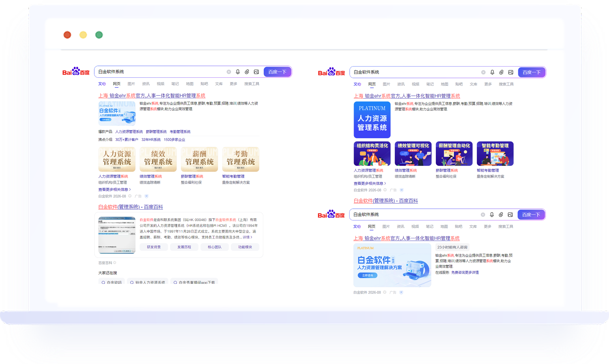Clear the query with X in upper-right search bar
The height and width of the screenshot is (364, 609).
coord(483,72)
